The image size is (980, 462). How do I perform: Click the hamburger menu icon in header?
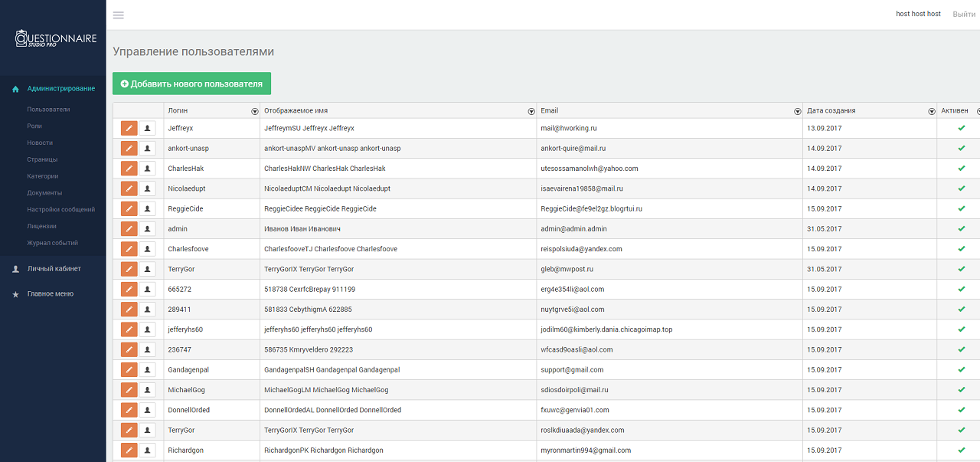coord(118,15)
